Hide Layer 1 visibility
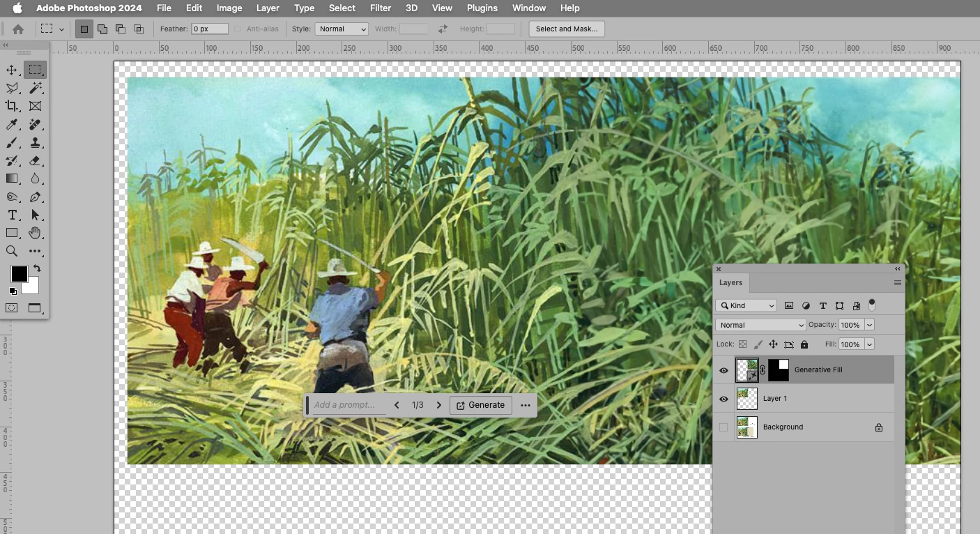The width and height of the screenshot is (980, 534). [x=723, y=399]
